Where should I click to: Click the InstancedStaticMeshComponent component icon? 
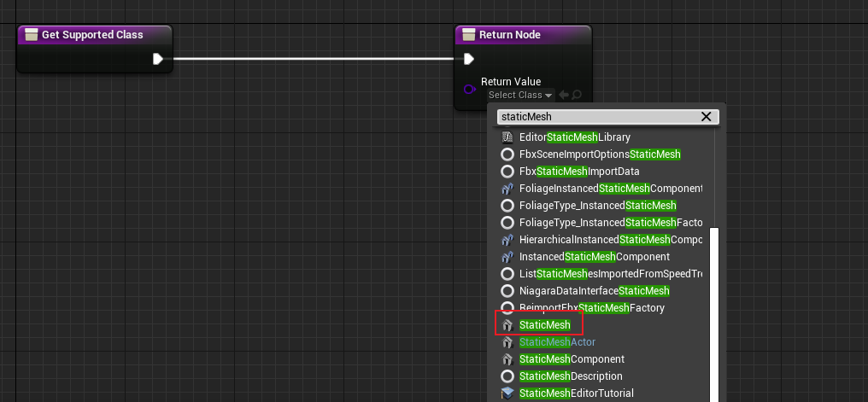click(507, 257)
